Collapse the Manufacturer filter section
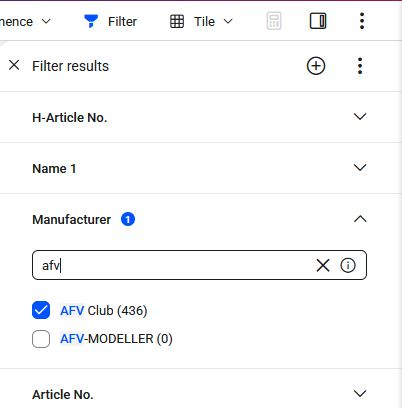 (x=360, y=219)
